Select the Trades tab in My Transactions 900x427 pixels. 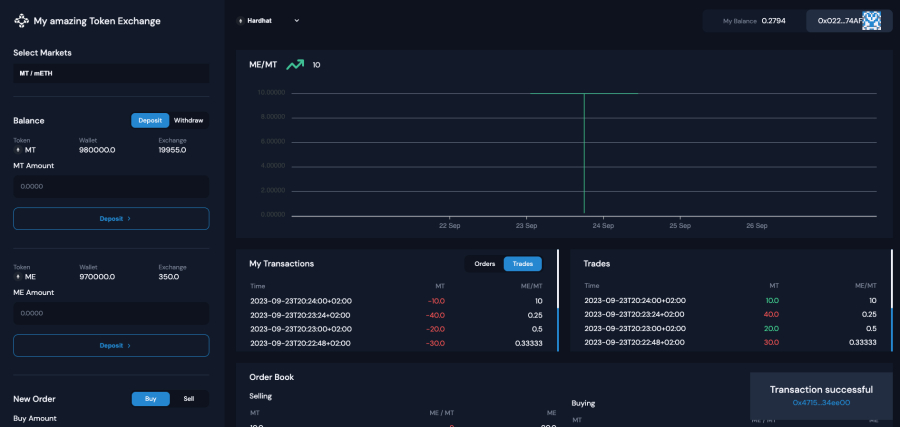[x=522, y=264]
